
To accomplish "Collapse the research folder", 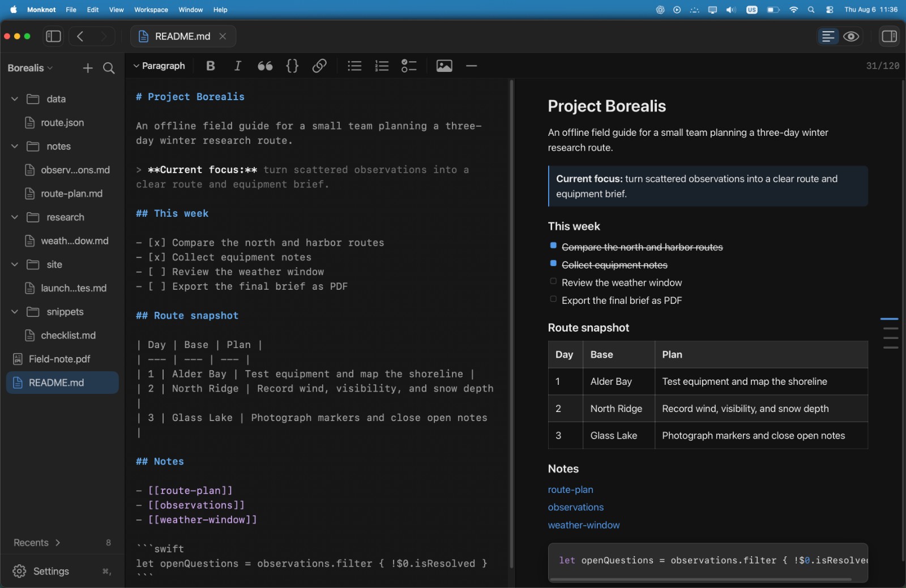I will [x=15, y=217].
